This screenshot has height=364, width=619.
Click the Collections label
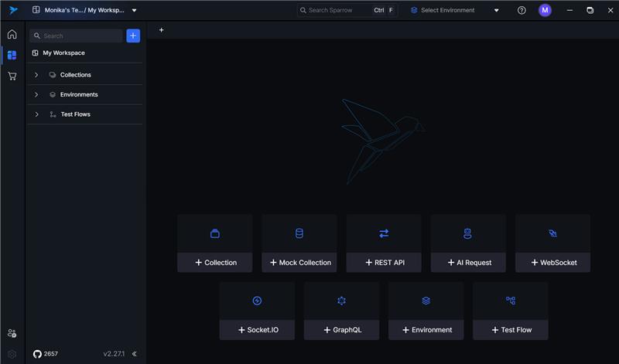75,74
